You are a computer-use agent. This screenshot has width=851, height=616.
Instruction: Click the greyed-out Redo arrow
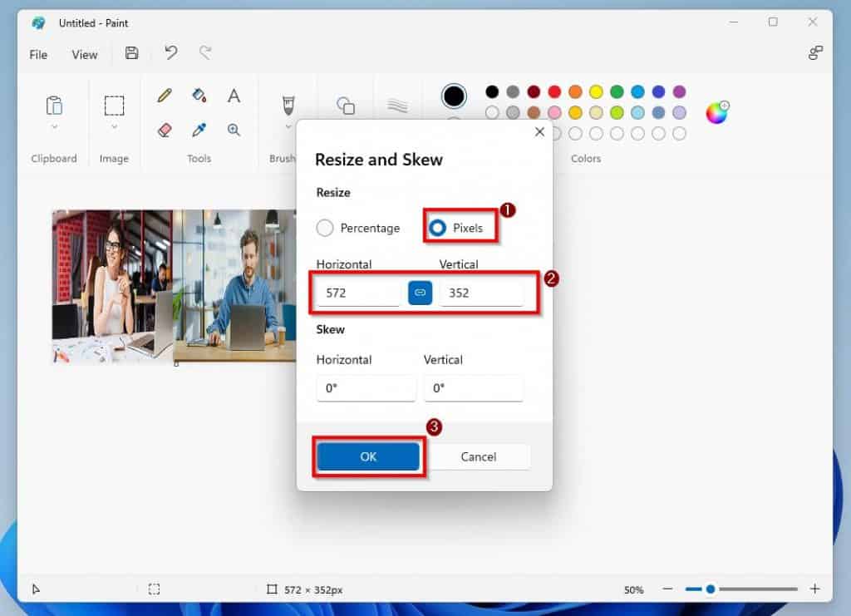pos(205,52)
